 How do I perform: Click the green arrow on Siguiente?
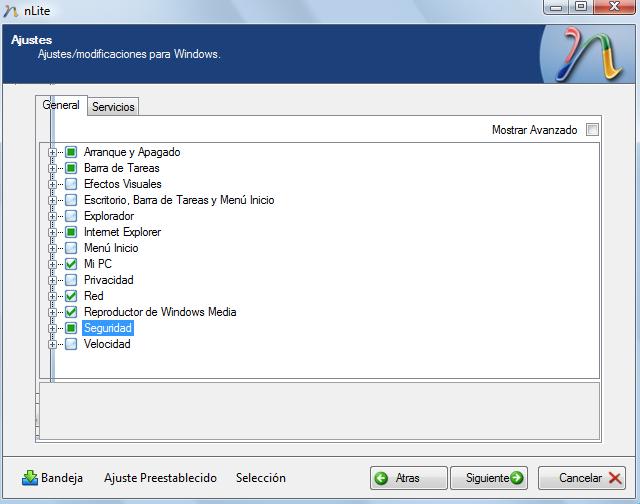(516, 478)
